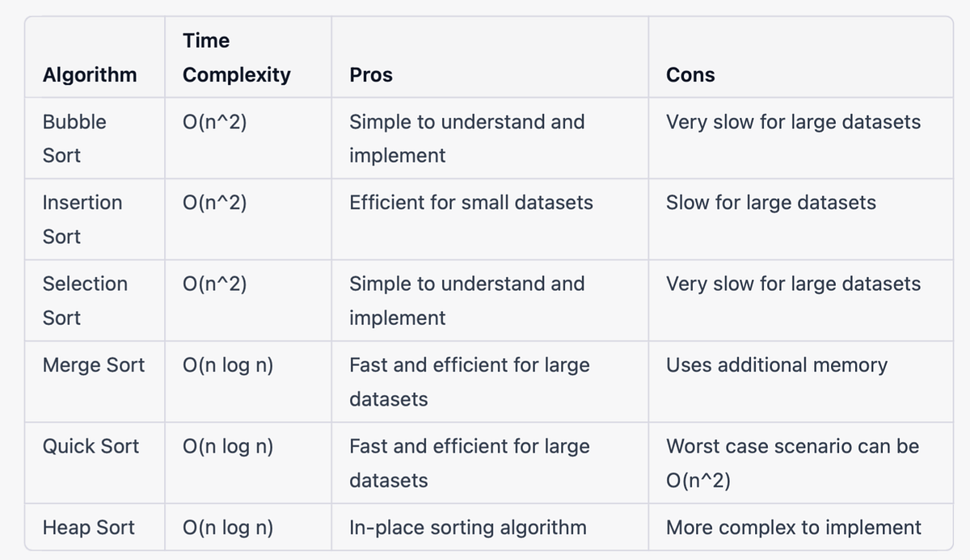Click 'Worst case scenario can be O(n^2)' cell
970x560 pixels.
(x=800, y=462)
